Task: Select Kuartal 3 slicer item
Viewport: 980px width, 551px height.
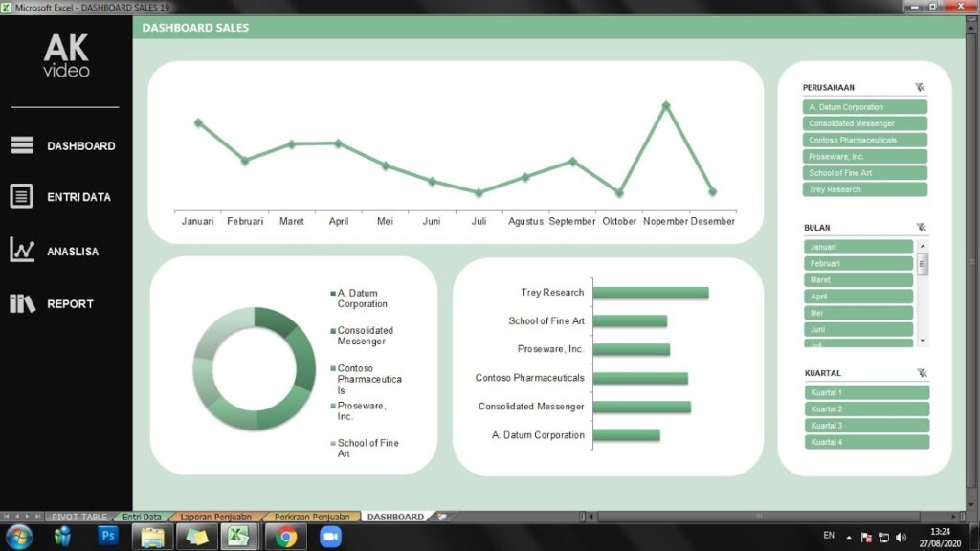Action: 866,426
